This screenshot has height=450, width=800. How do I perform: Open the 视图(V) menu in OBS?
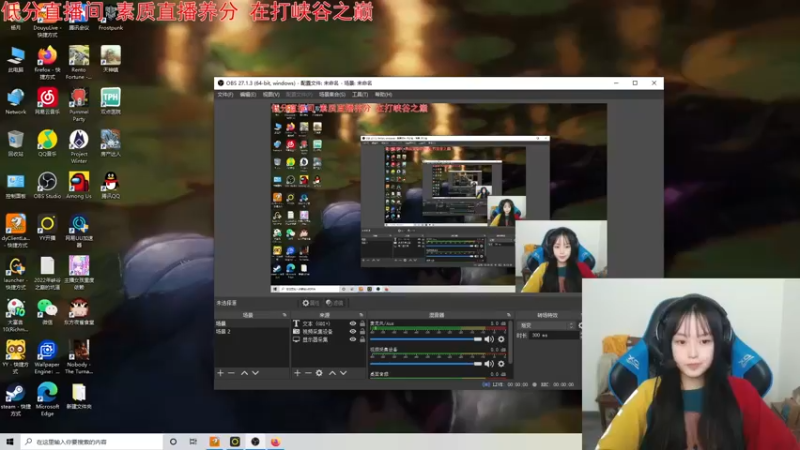pyautogui.click(x=271, y=94)
